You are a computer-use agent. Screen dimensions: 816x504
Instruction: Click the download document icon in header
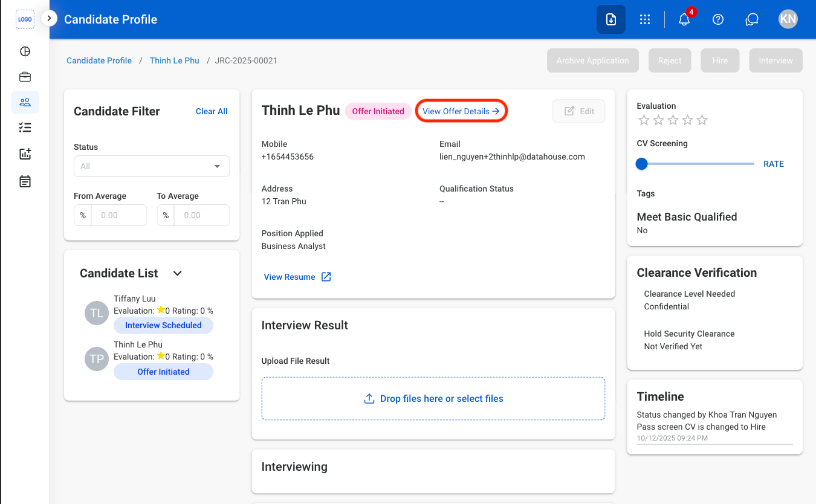[611, 19]
